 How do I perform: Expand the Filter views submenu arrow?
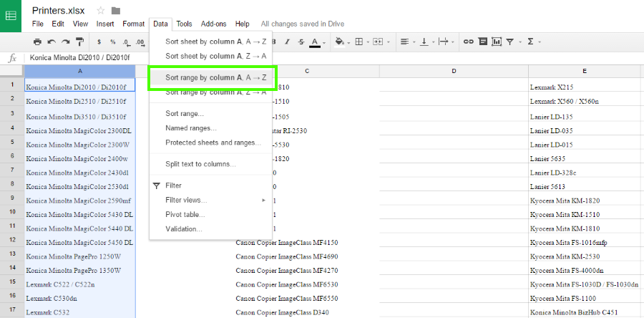pos(263,200)
